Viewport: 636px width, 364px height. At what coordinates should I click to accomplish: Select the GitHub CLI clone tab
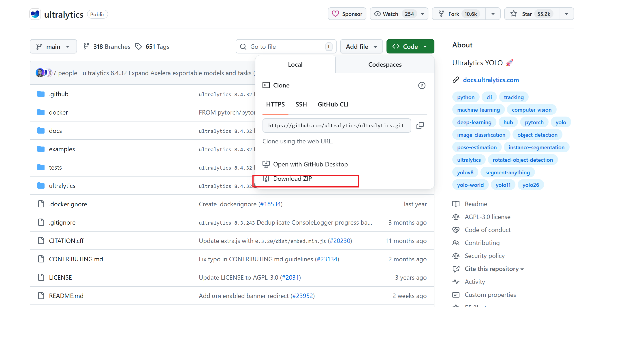pyautogui.click(x=333, y=104)
